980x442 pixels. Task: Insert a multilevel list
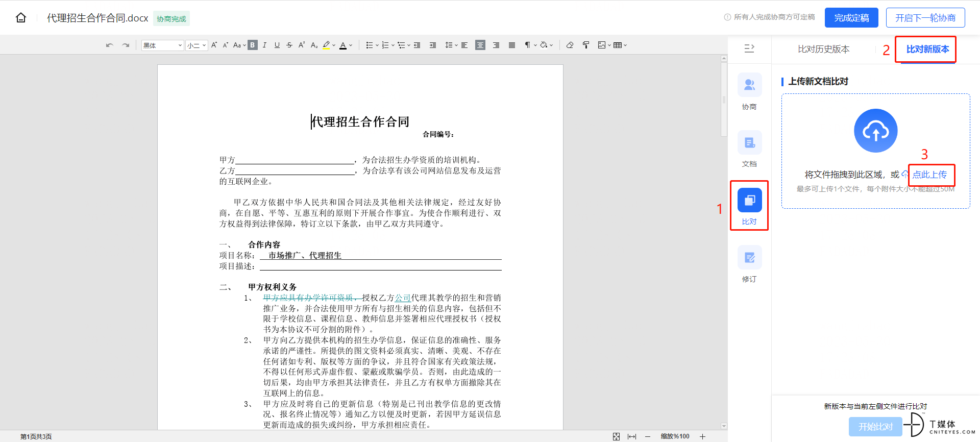pos(401,45)
